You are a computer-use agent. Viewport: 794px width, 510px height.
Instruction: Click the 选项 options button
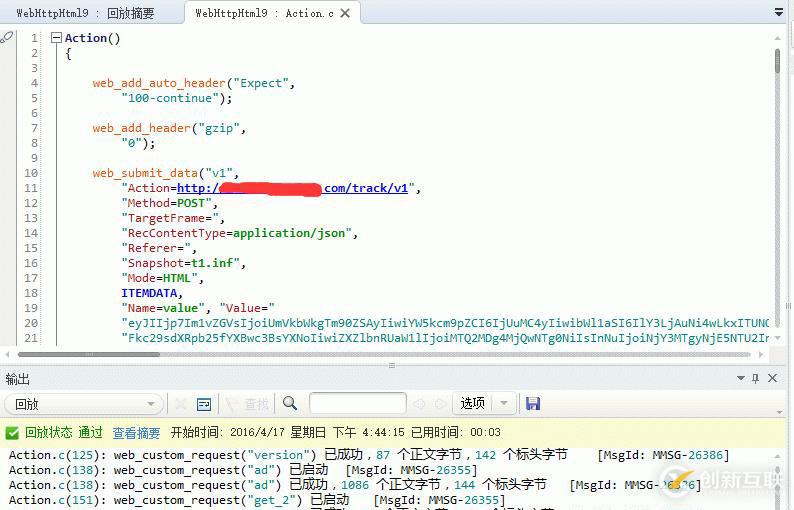click(472, 403)
